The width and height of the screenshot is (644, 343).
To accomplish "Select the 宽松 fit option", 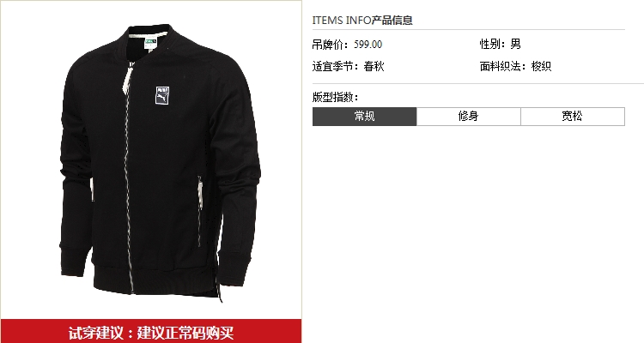I will tap(573, 117).
